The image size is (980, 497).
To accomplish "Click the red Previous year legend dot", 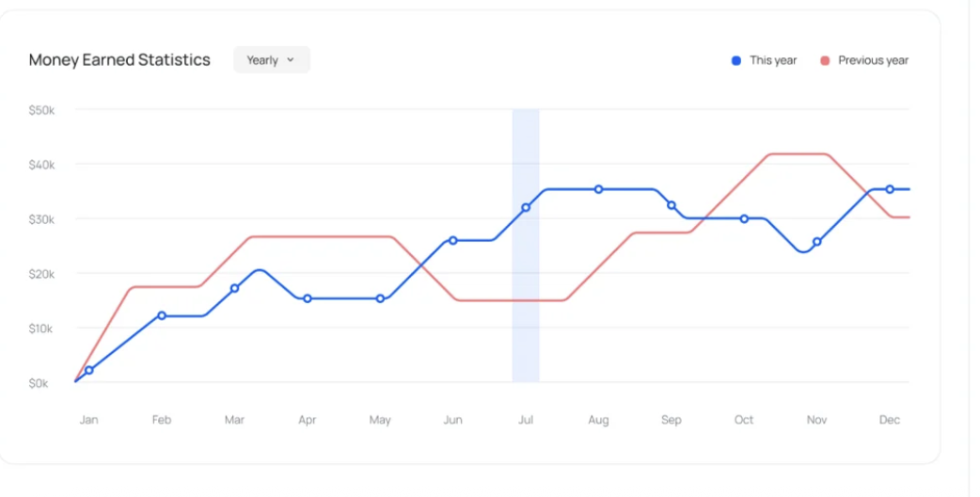I will (825, 60).
